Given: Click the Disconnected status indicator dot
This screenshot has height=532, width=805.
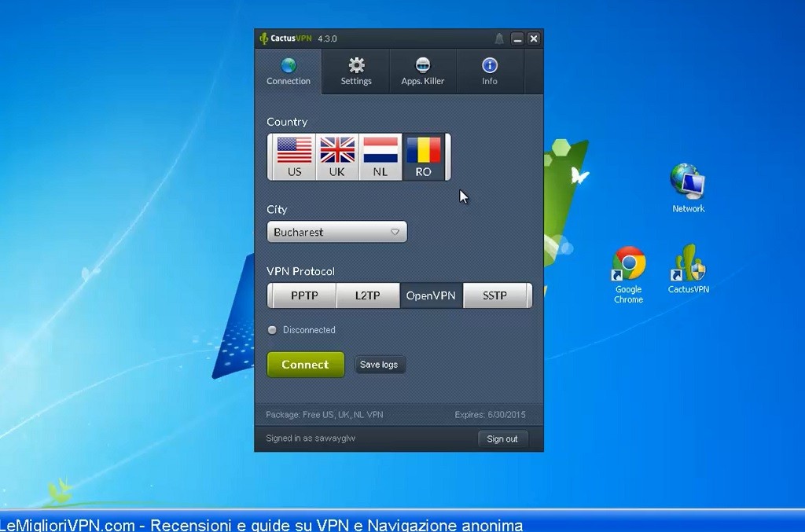Looking at the screenshot, I should (272, 330).
